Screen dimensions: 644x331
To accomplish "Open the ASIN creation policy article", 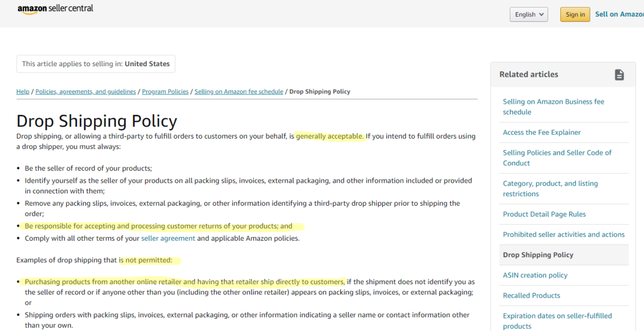I will click(535, 275).
